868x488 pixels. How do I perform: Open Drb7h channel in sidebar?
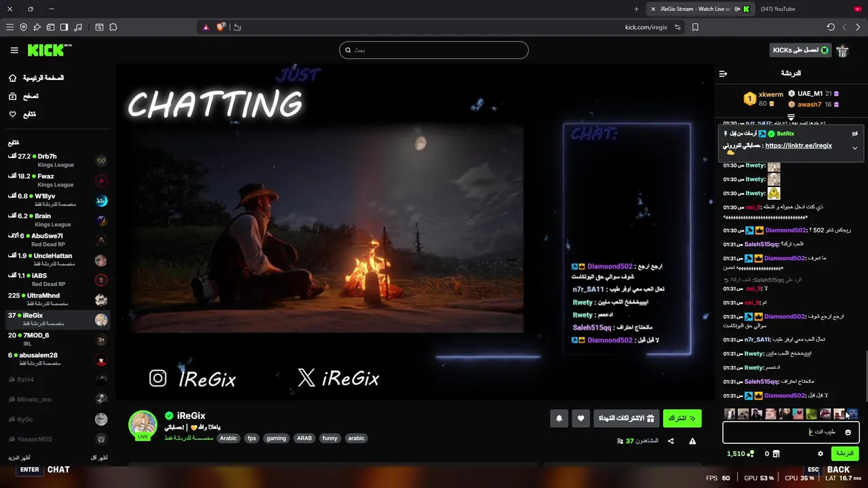pos(57,161)
